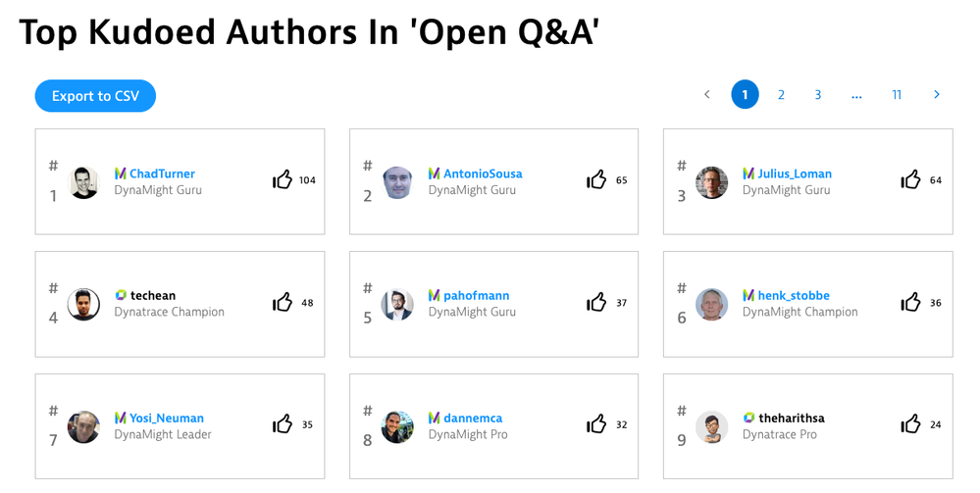Export the list to CSV

[95, 96]
